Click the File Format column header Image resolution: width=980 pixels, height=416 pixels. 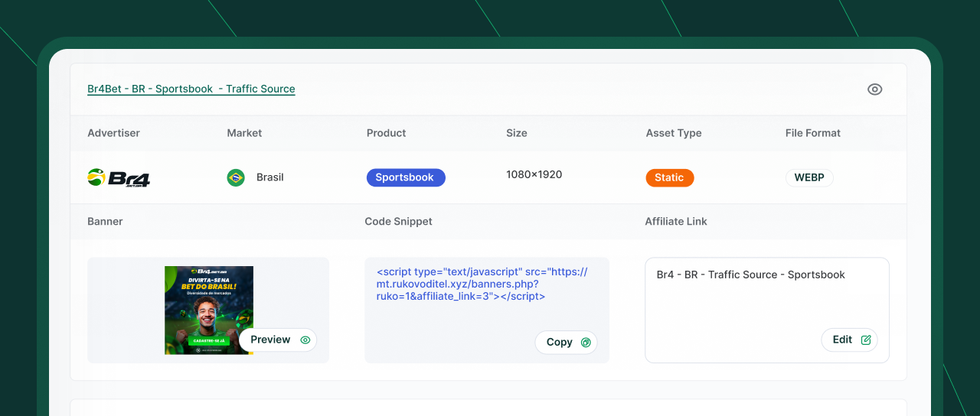pos(813,133)
